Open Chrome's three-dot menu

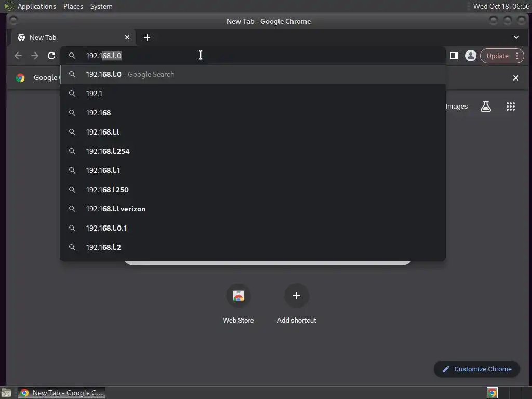(x=517, y=56)
